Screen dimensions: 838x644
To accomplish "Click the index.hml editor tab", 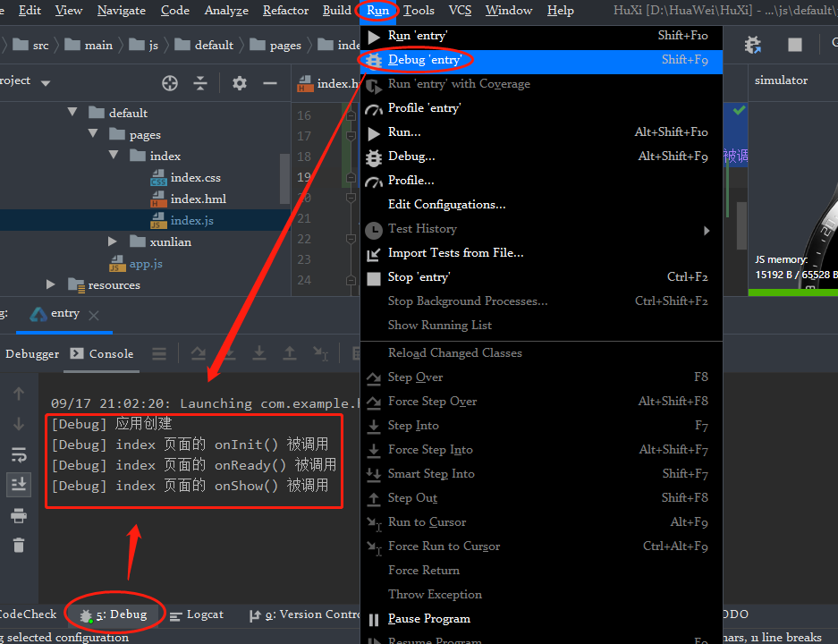I will 327,83.
